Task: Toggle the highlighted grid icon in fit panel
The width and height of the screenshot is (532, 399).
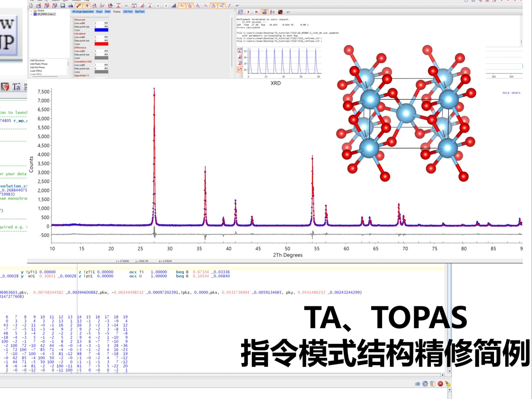Action: pos(264,12)
